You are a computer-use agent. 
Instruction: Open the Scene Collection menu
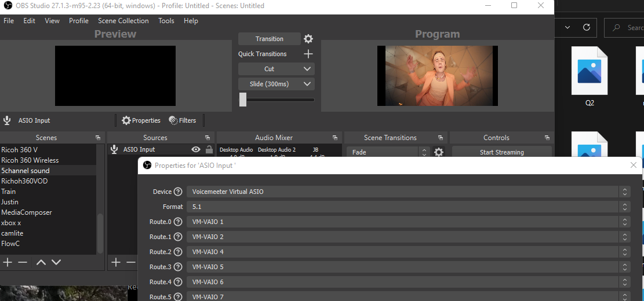pos(123,21)
